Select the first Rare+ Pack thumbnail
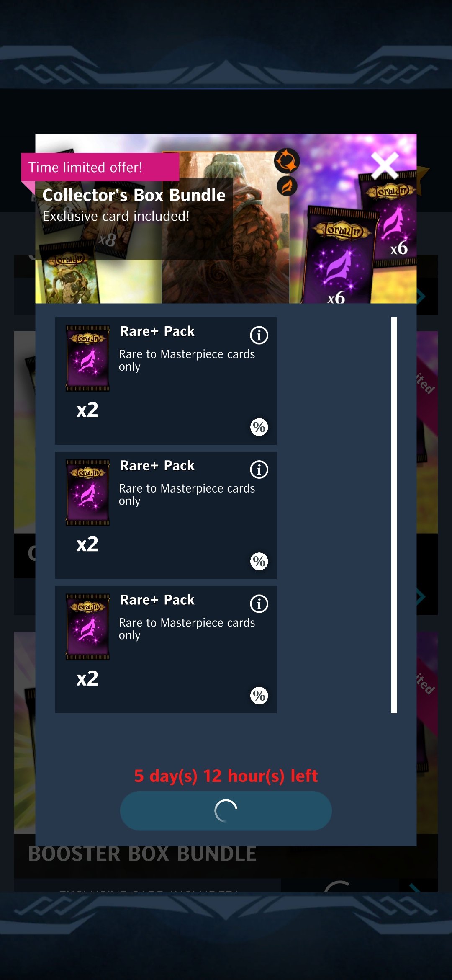The image size is (452, 980). tap(87, 358)
